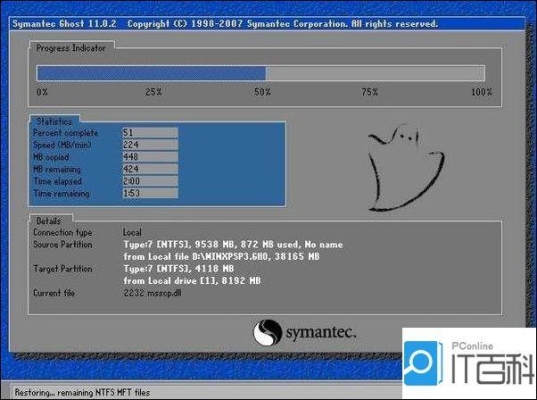Click the MB remaining value 424

click(x=150, y=168)
